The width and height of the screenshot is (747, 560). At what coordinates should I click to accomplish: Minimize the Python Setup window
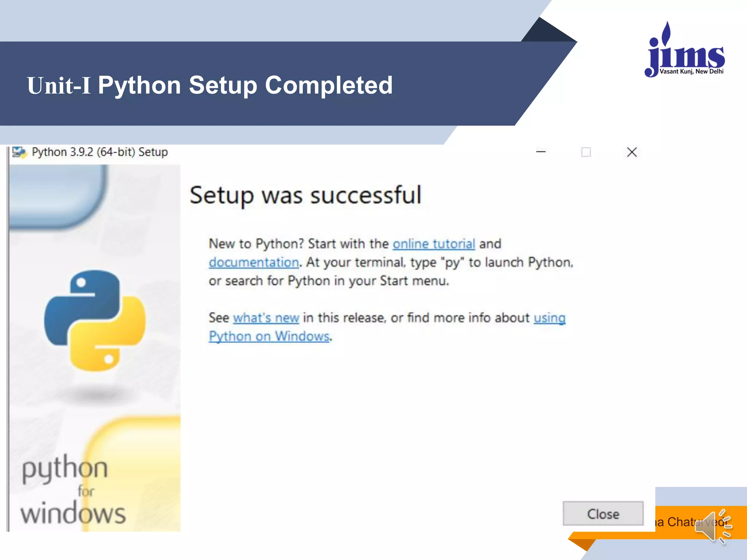(541, 152)
